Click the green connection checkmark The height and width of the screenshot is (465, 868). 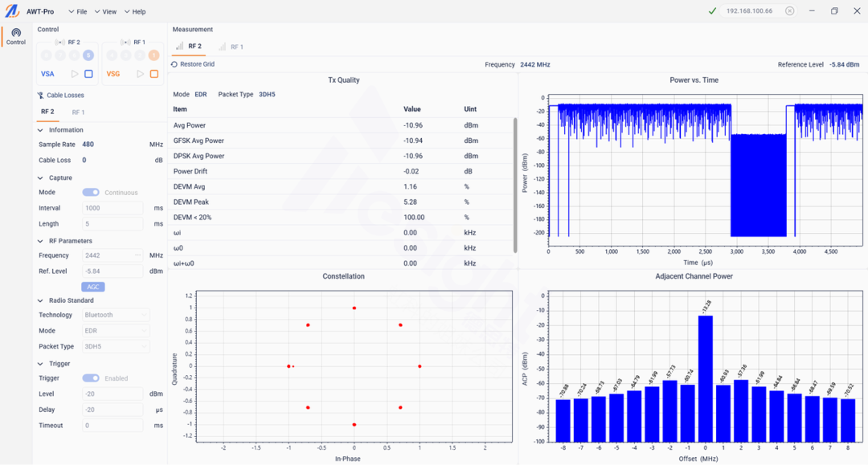pyautogui.click(x=712, y=11)
